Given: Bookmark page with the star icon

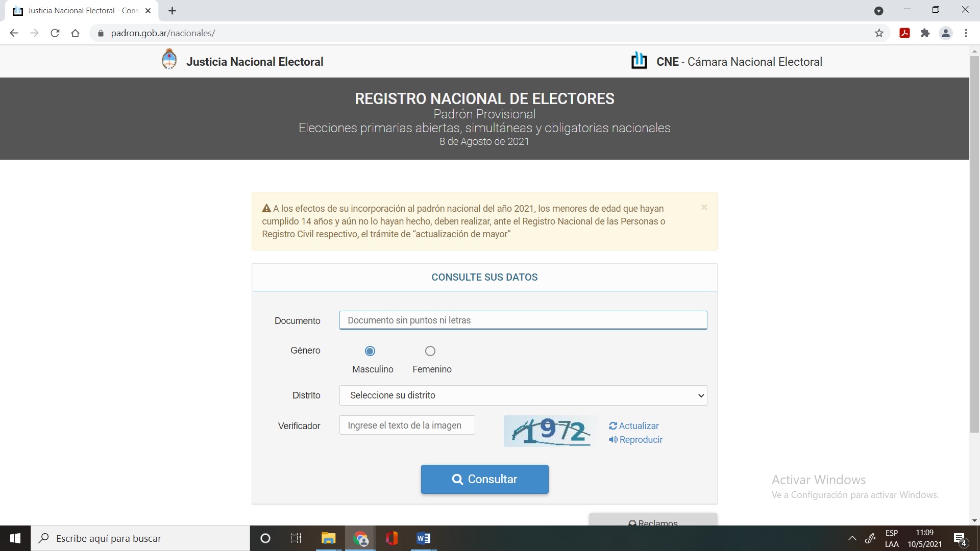Looking at the screenshot, I should click(x=879, y=33).
